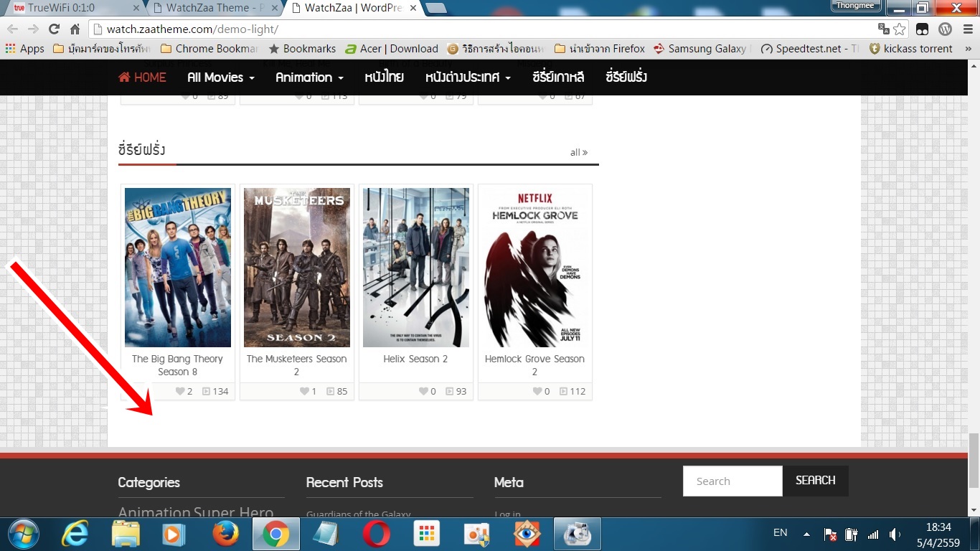Launch Opera browser from taskbar

(x=377, y=534)
